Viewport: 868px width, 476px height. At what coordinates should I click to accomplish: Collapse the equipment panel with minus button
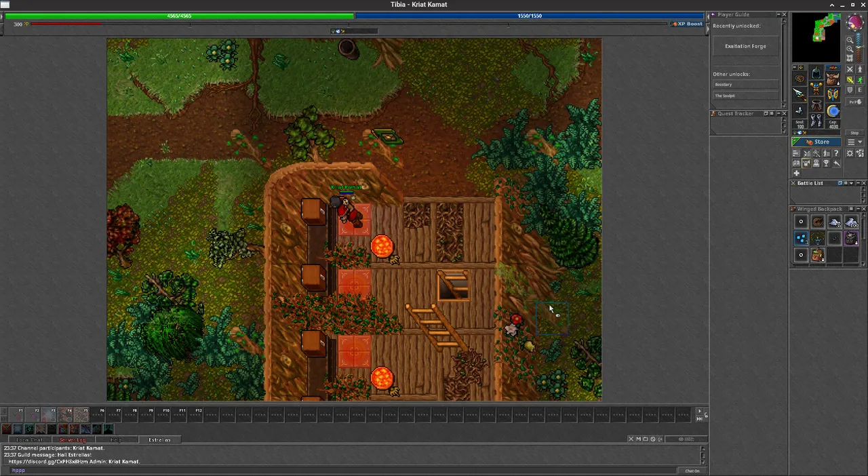coord(795,67)
